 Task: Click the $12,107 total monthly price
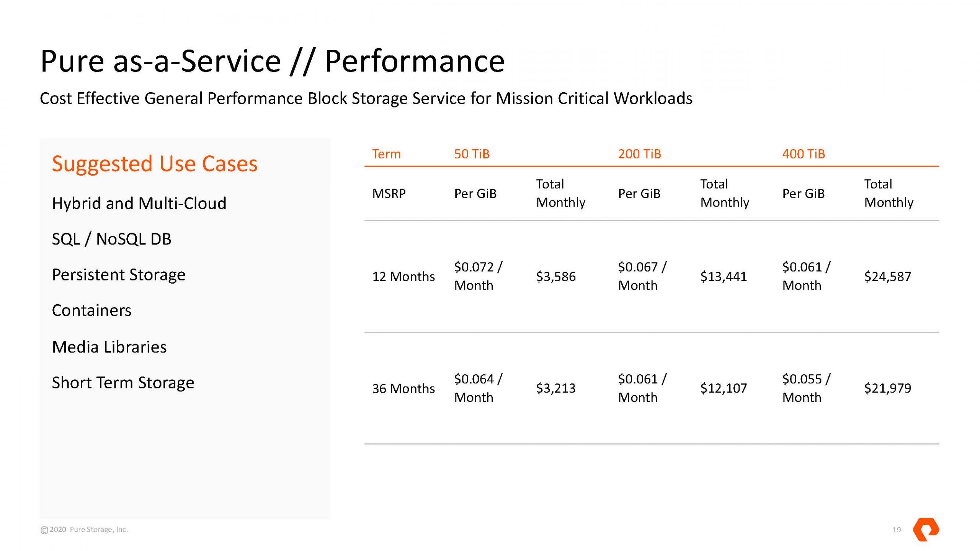coord(723,388)
